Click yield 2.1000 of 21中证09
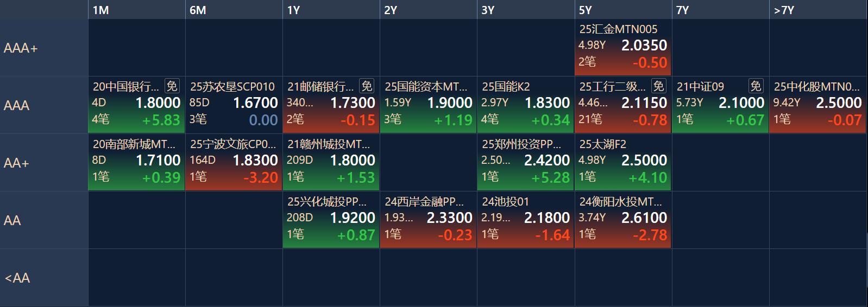This screenshot has width=868, height=307. pyautogui.click(x=741, y=103)
